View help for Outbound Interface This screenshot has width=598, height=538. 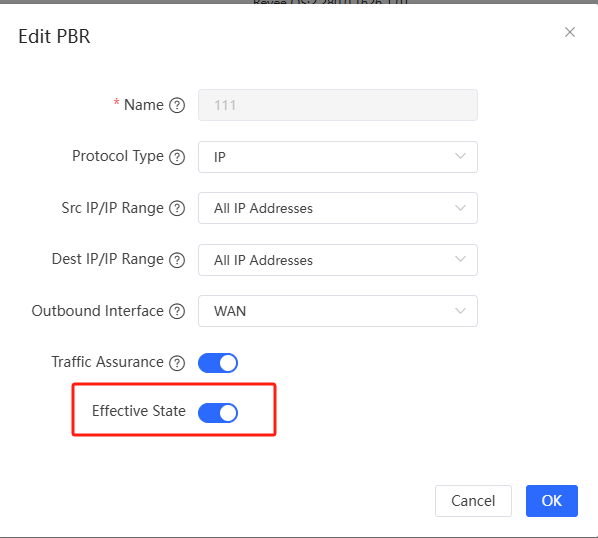[x=177, y=312]
